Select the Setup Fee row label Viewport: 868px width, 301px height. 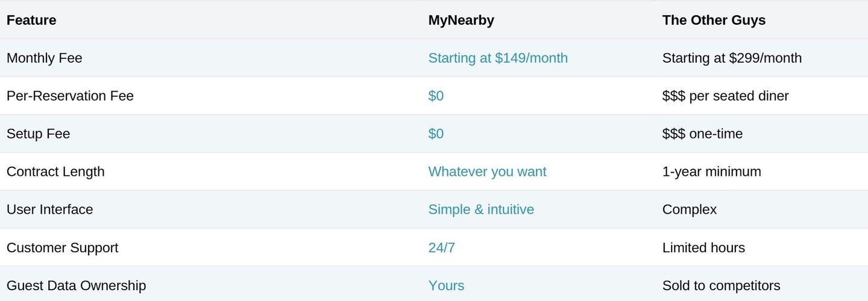click(38, 134)
